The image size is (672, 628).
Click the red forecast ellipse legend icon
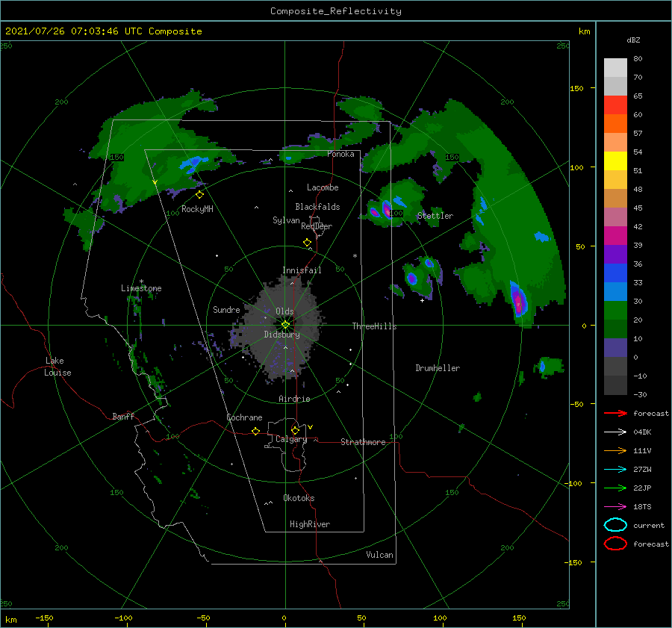click(615, 544)
